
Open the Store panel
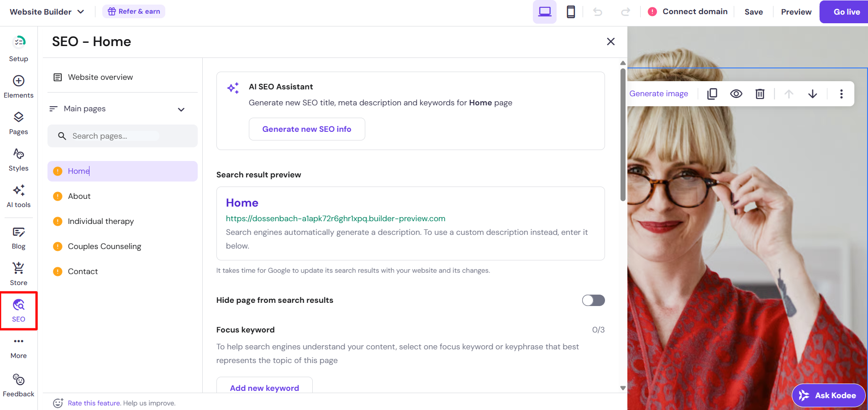point(18,274)
